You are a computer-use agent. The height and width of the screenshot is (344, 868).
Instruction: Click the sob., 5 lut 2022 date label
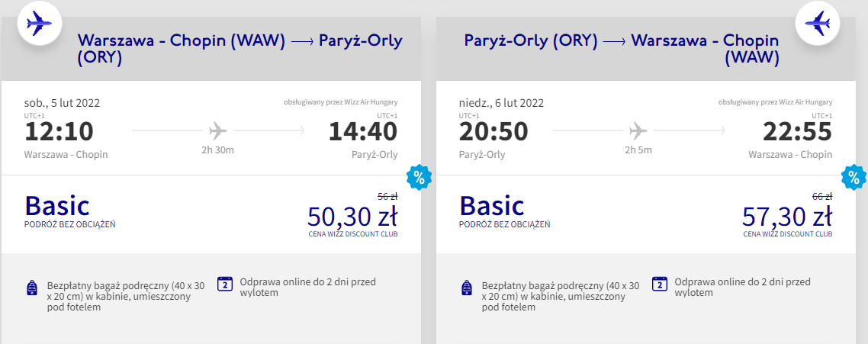pos(63,104)
